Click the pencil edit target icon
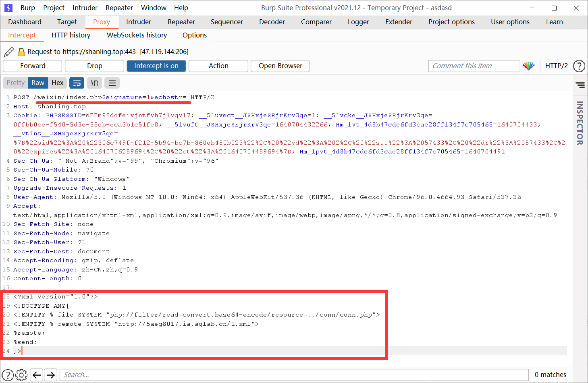The image size is (588, 383). (x=9, y=52)
